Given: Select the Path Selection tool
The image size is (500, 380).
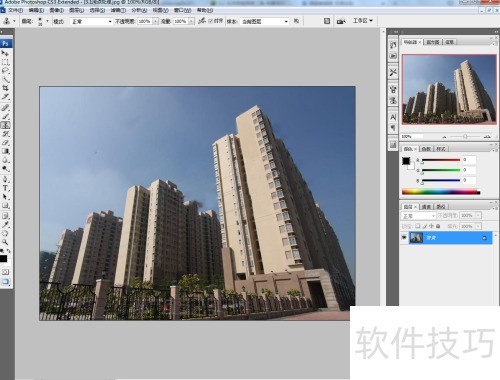Looking at the screenshot, I should click(x=5, y=197).
